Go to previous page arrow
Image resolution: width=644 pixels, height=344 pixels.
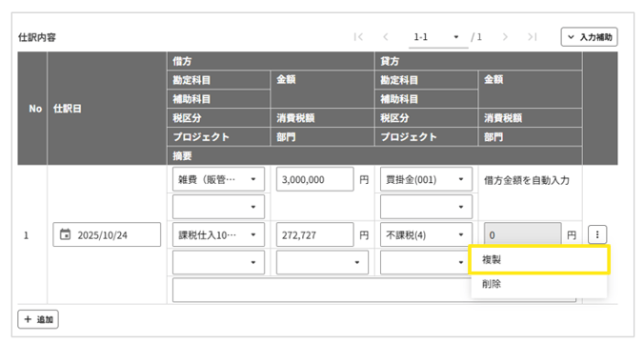tap(385, 37)
